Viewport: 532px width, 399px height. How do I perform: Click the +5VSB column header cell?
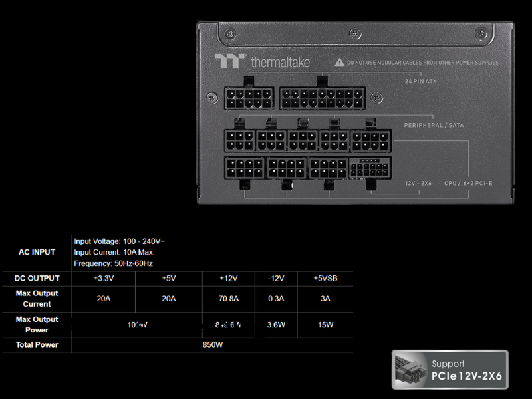(325, 279)
